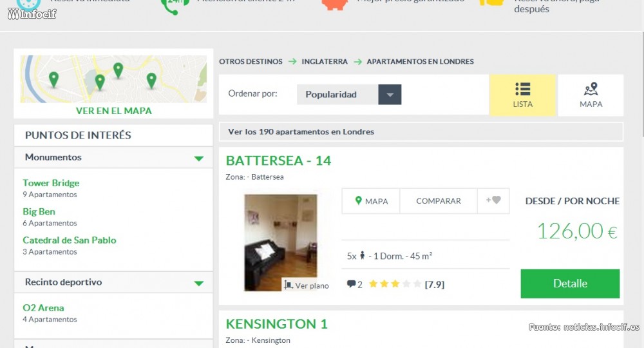Click the COMPARAR button for Battersea
This screenshot has width=644, height=348.
(x=439, y=201)
